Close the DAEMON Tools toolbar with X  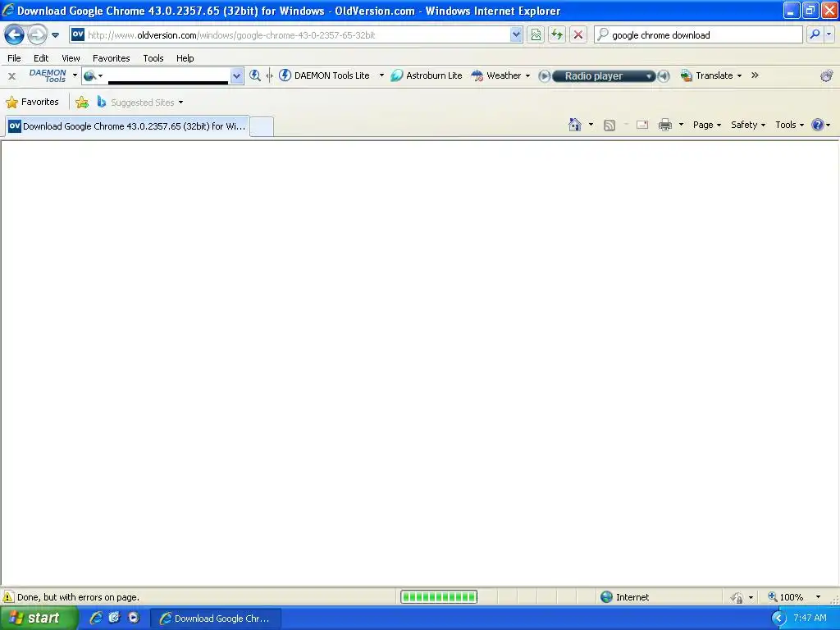coord(11,76)
